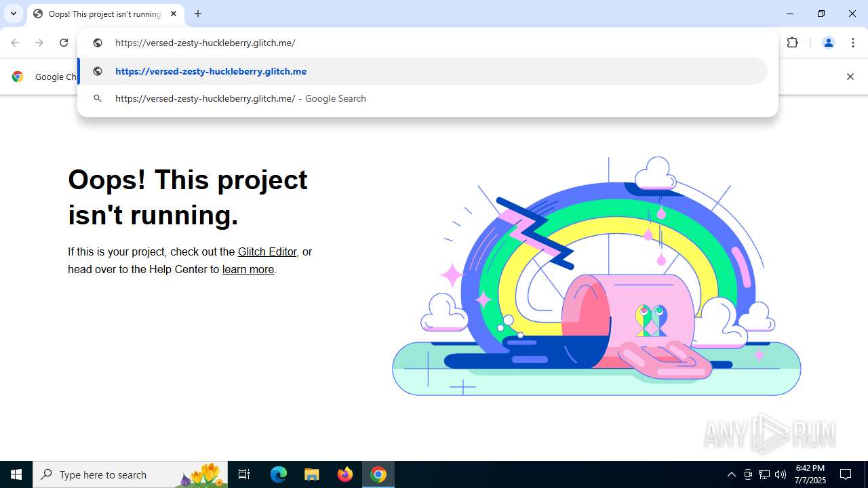Open the tab search dropdown arrow
The height and width of the screenshot is (488, 868).
point(14,14)
